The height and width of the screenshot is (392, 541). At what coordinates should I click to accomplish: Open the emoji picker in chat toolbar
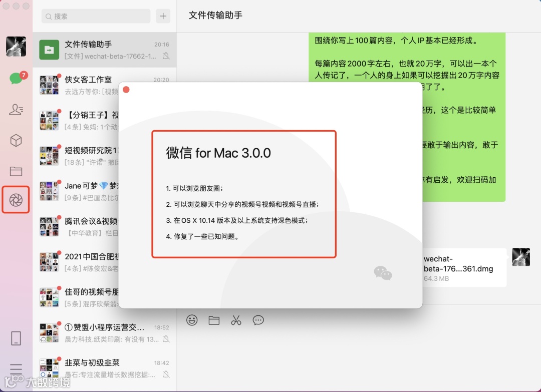tap(192, 320)
